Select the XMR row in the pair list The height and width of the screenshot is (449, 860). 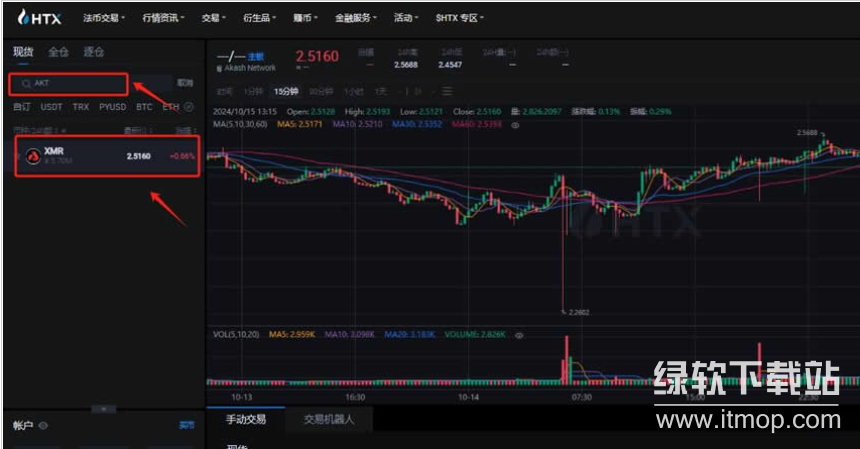pyautogui.click(x=107, y=156)
